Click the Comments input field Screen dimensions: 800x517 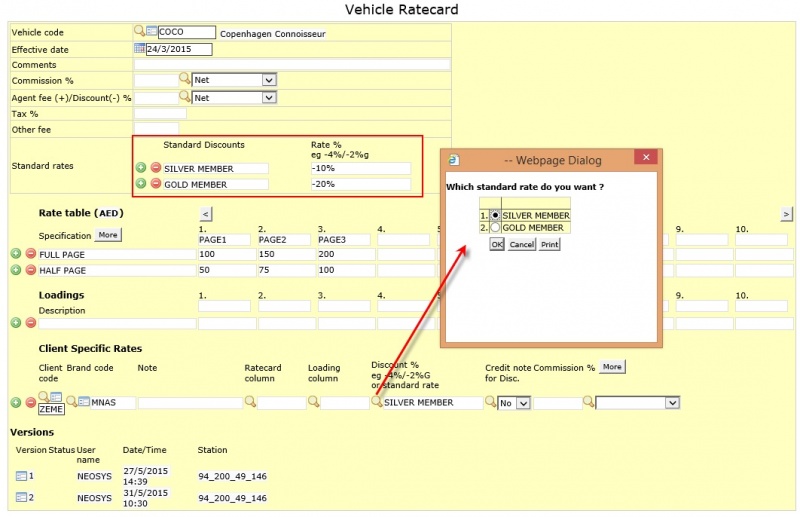292,64
